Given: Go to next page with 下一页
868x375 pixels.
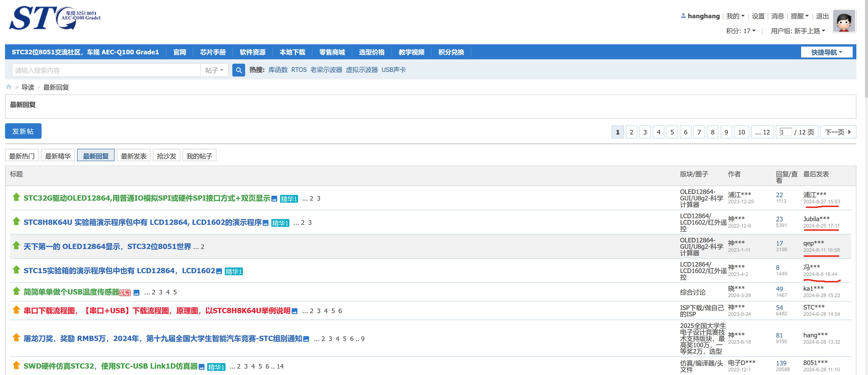Looking at the screenshot, I should tap(838, 132).
